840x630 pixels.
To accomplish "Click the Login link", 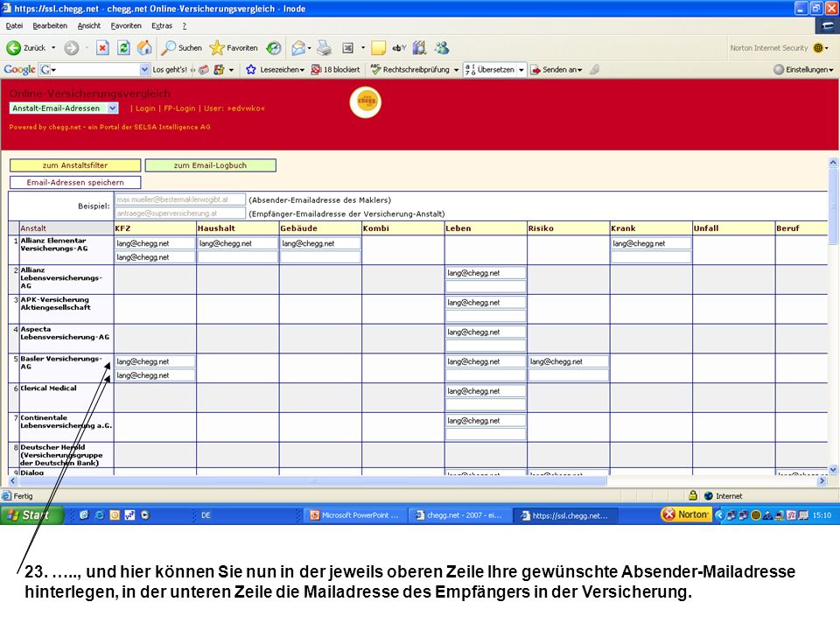I will point(145,108).
